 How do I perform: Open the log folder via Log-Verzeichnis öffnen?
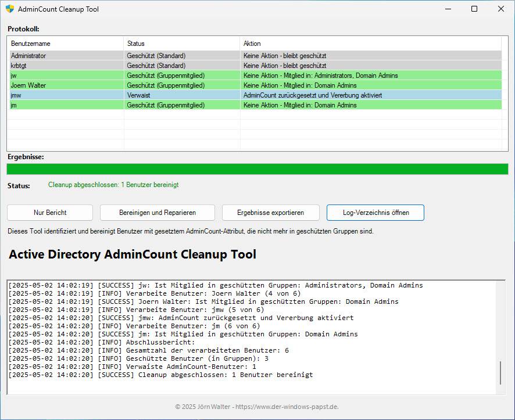375,213
